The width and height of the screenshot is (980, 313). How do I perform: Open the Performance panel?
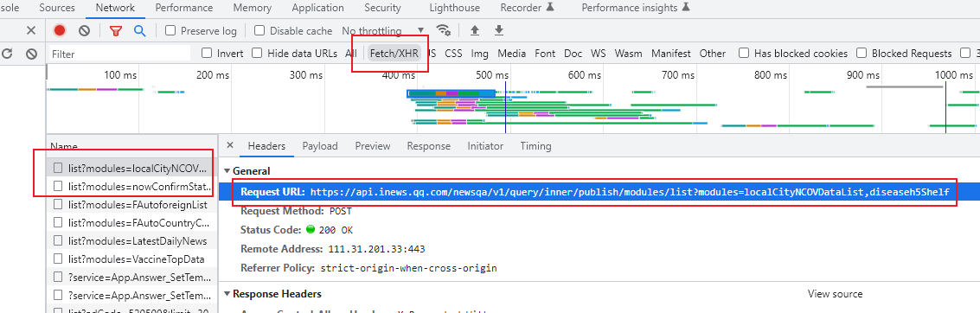183,8
